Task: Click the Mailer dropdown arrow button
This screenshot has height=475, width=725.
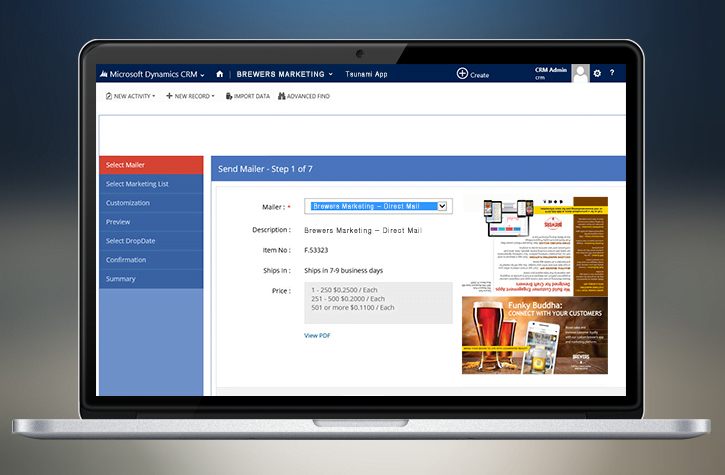Action: pyautogui.click(x=442, y=206)
